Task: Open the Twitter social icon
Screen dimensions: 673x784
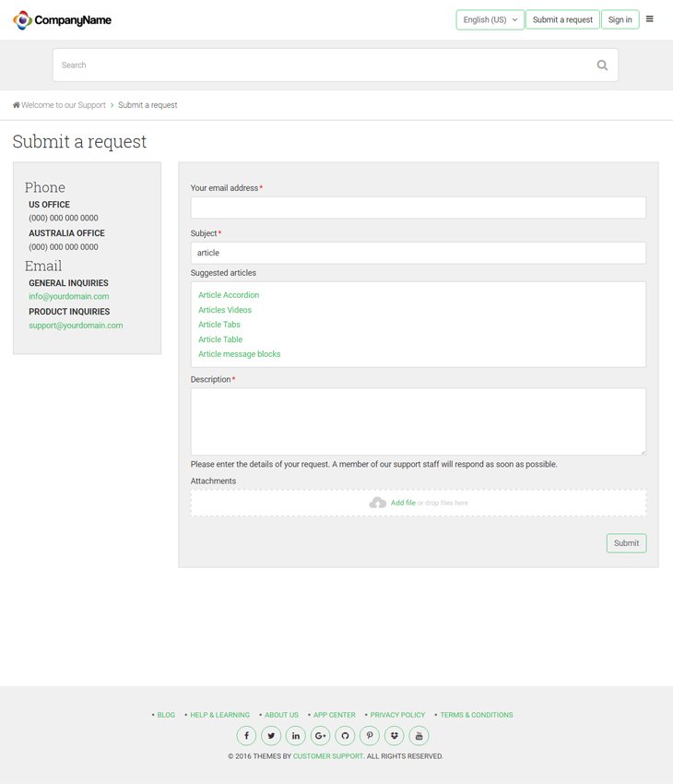Action: pos(271,735)
